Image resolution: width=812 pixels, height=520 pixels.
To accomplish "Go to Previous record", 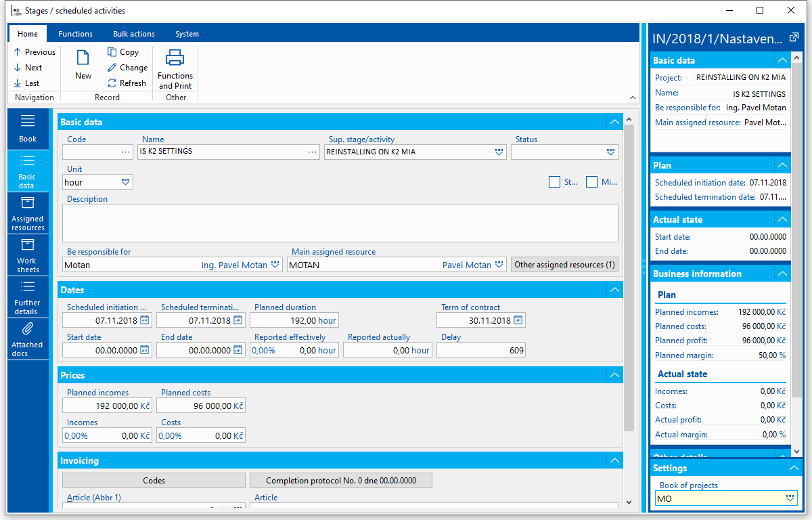I will (35, 52).
